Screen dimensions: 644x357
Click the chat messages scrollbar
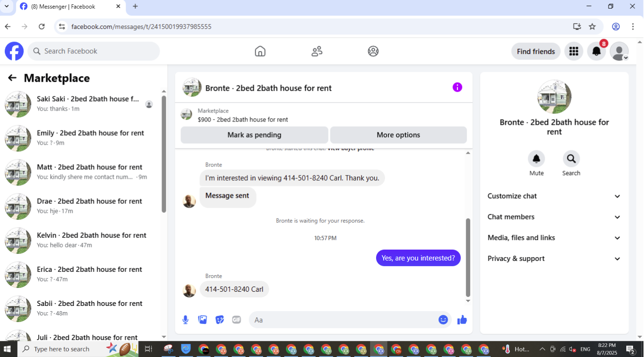[x=468, y=257]
